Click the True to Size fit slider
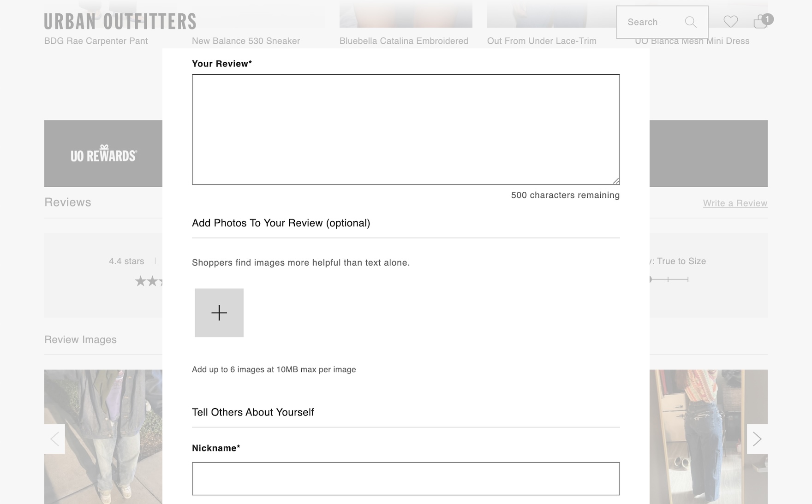The height and width of the screenshot is (504, 812). (x=669, y=279)
